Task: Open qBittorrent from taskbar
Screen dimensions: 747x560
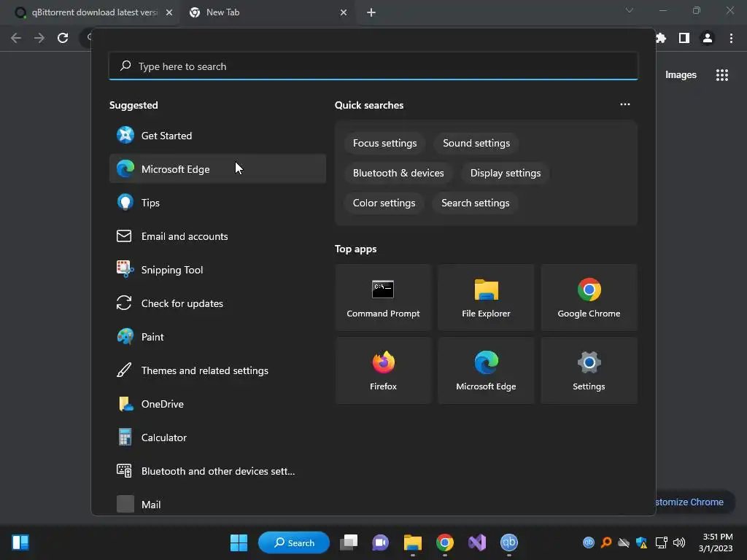Action: (x=508, y=542)
